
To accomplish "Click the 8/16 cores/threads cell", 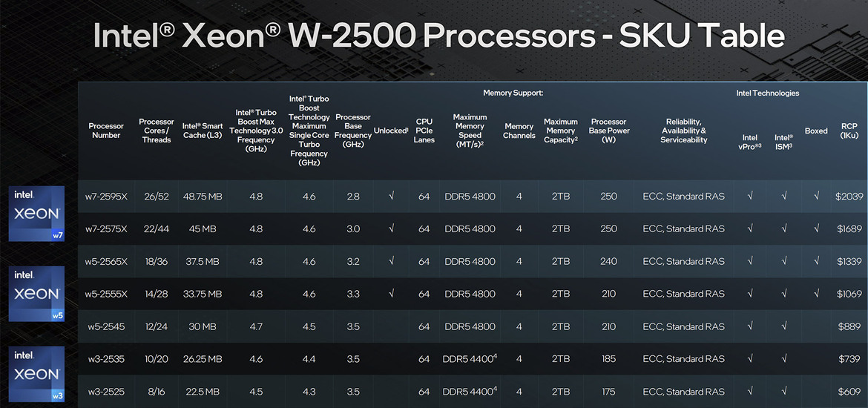I will pos(156,392).
